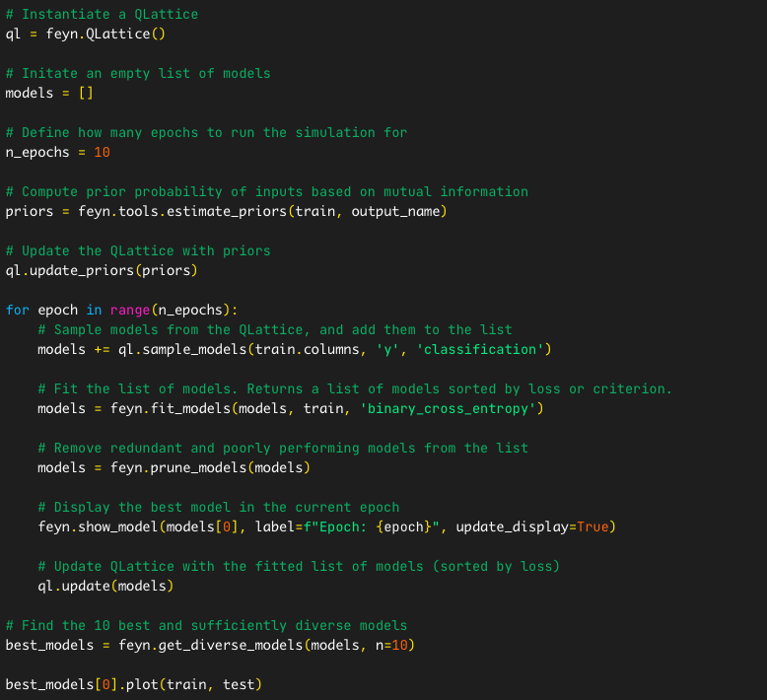The width and height of the screenshot is (767, 700).
Task: Click the string 'y' in sample_models call
Action: 387,349
